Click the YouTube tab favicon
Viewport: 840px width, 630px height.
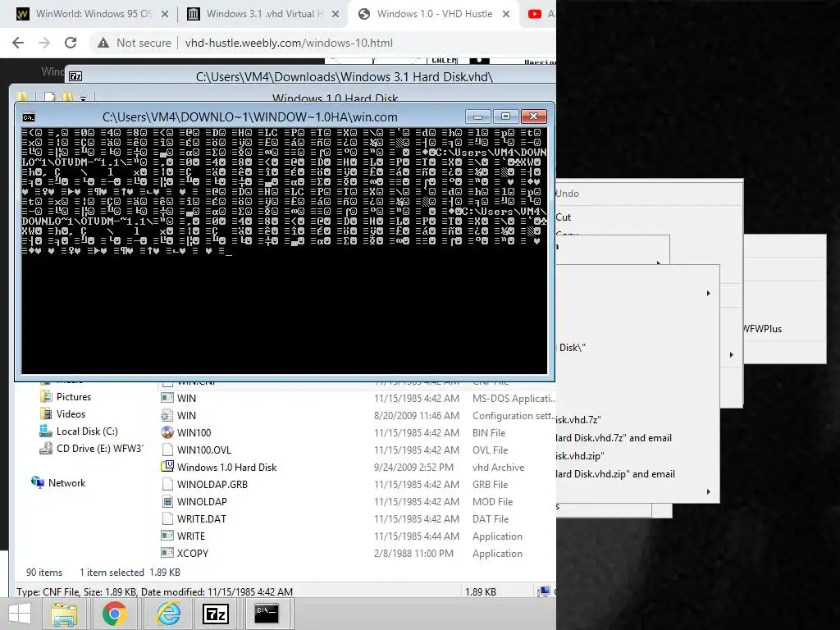[535, 14]
